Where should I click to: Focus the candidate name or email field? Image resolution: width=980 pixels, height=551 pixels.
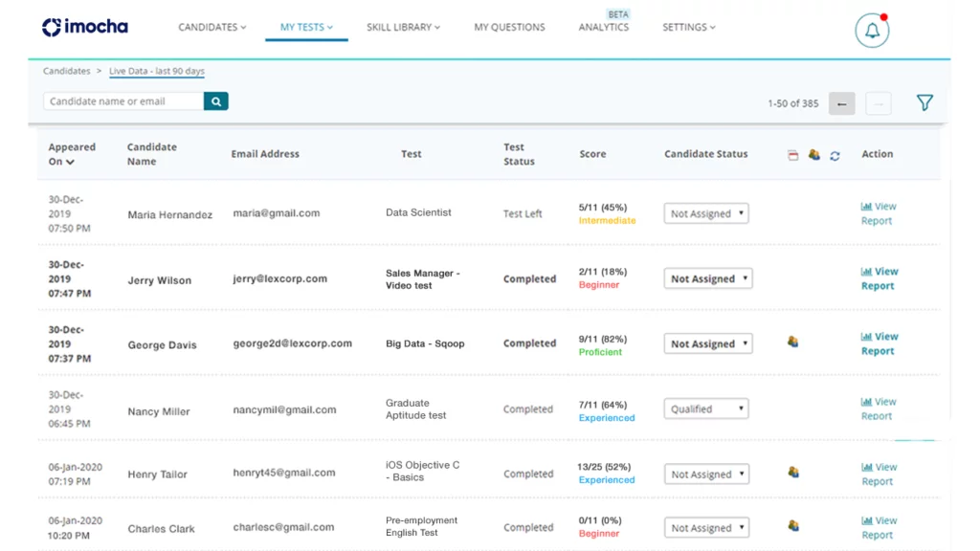click(123, 101)
